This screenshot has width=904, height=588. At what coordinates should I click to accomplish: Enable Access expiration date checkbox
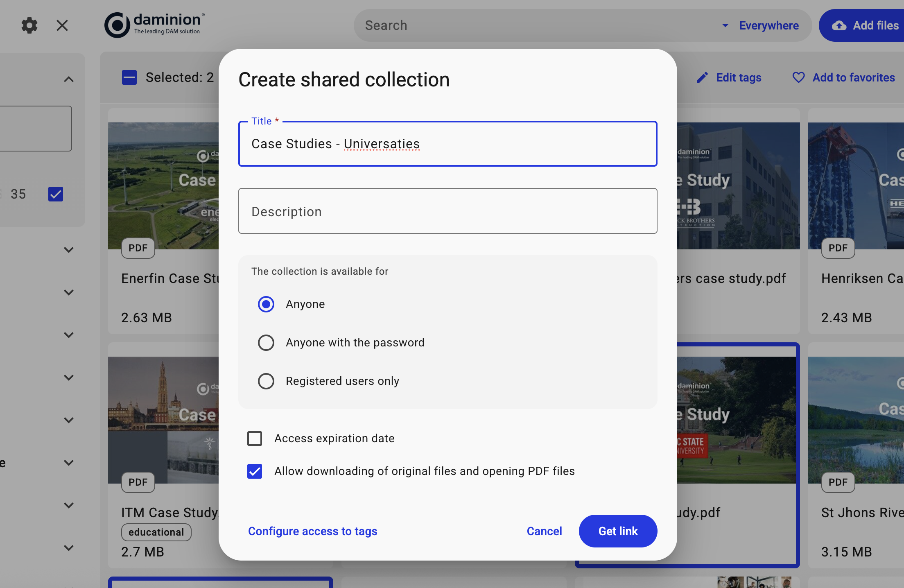coord(255,438)
